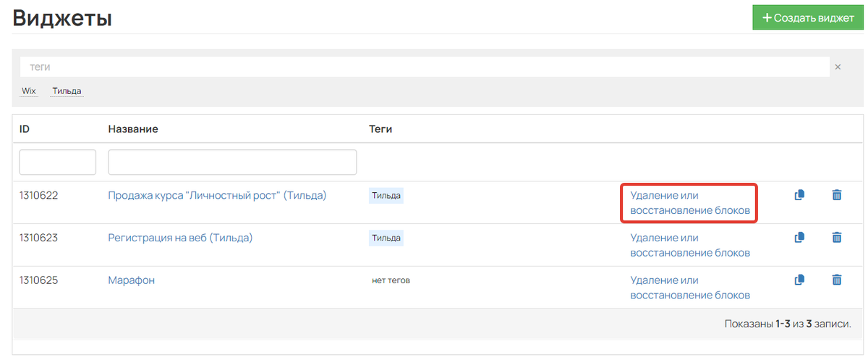Click the Название filter input box
Image resolution: width=868 pixels, height=362 pixels.
click(x=232, y=162)
